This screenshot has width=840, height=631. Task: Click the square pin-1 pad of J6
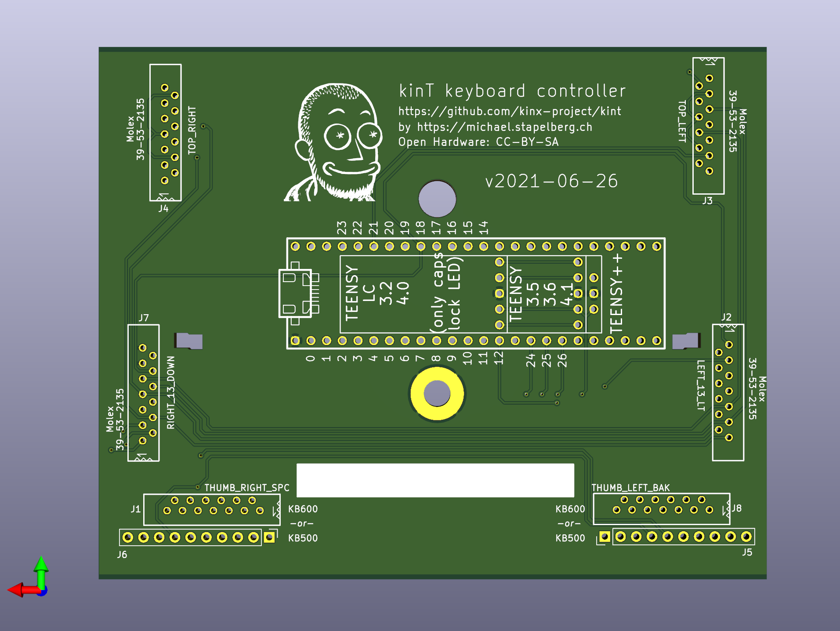click(270, 537)
